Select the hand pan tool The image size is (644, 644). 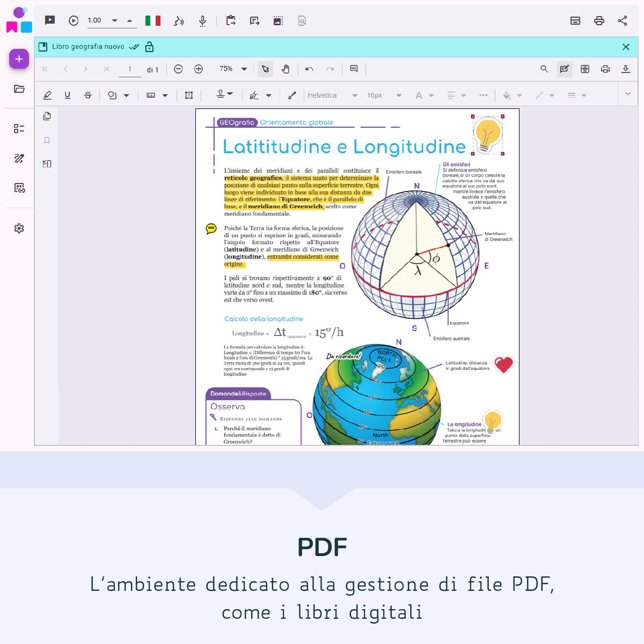[x=286, y=69]
